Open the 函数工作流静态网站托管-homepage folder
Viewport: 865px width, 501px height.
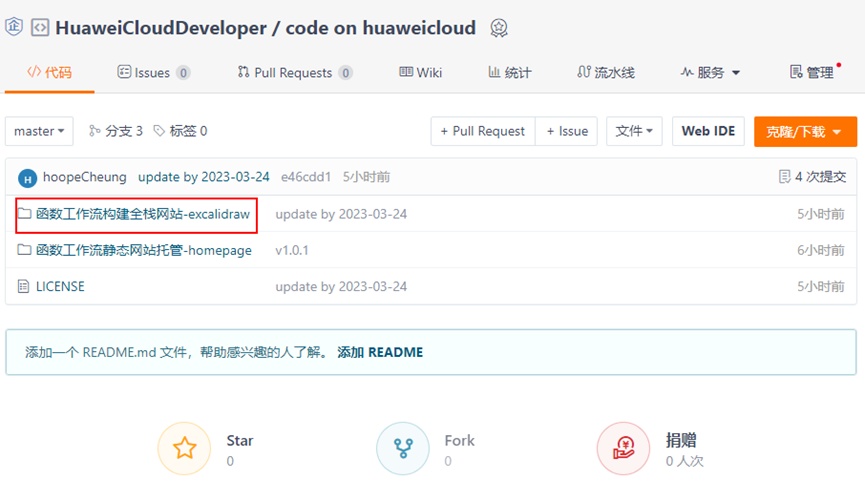pos(143,250)
